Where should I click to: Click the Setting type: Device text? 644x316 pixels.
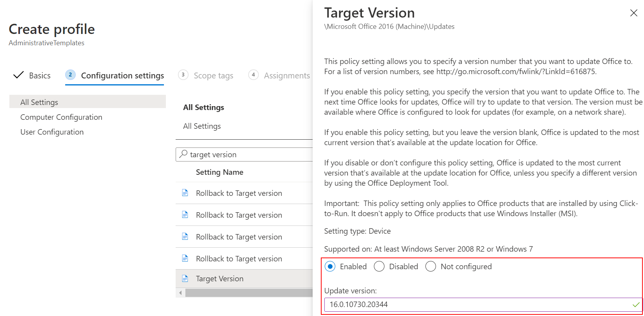click(x=358, y=231)
